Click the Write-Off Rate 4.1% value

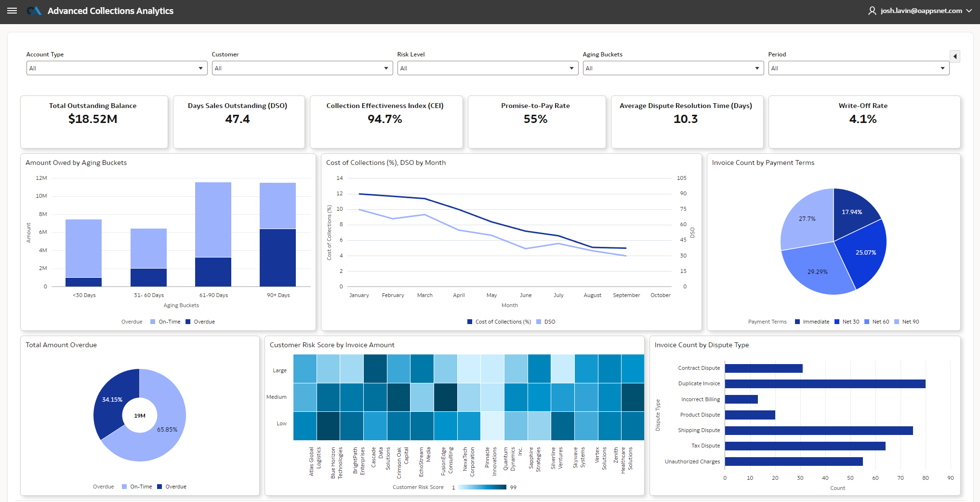coord(863,119)
